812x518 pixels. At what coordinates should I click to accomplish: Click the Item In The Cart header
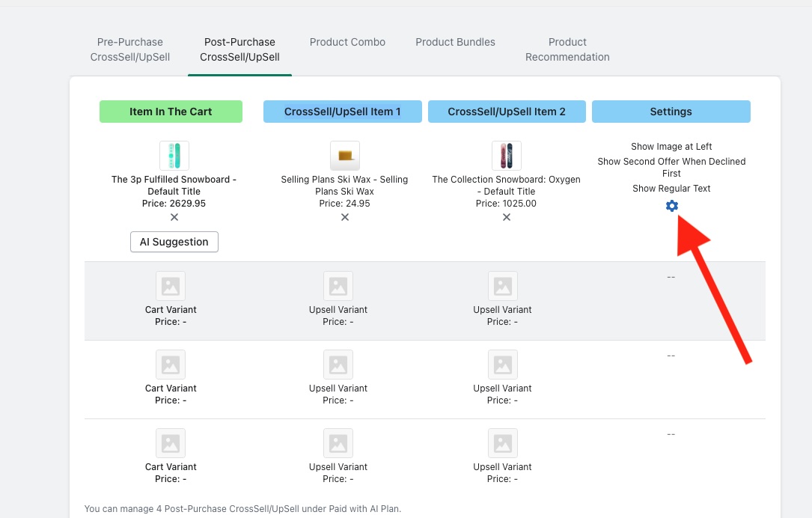pyautogui.click(x=171, y=112)
